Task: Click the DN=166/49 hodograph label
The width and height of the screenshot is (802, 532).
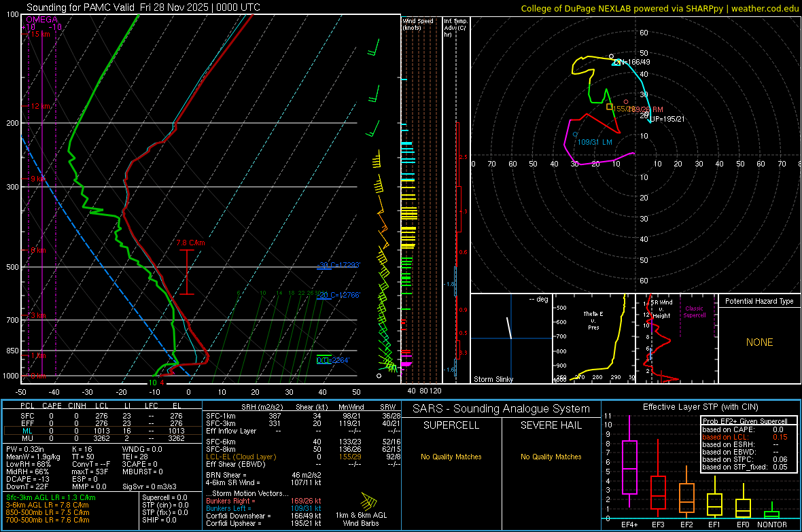Action: tap(632, 62)
